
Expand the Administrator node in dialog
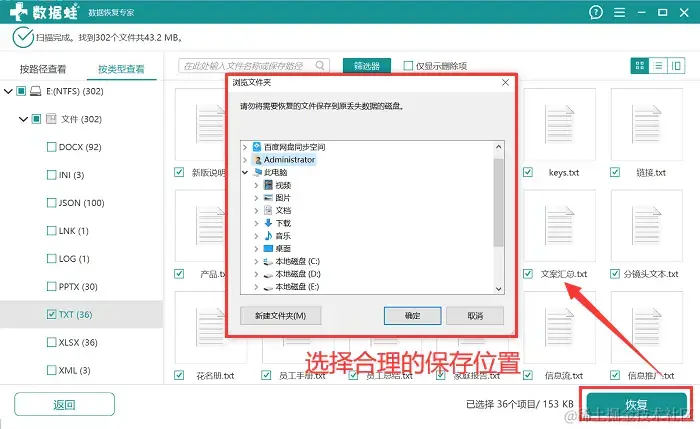coord(245,159)
